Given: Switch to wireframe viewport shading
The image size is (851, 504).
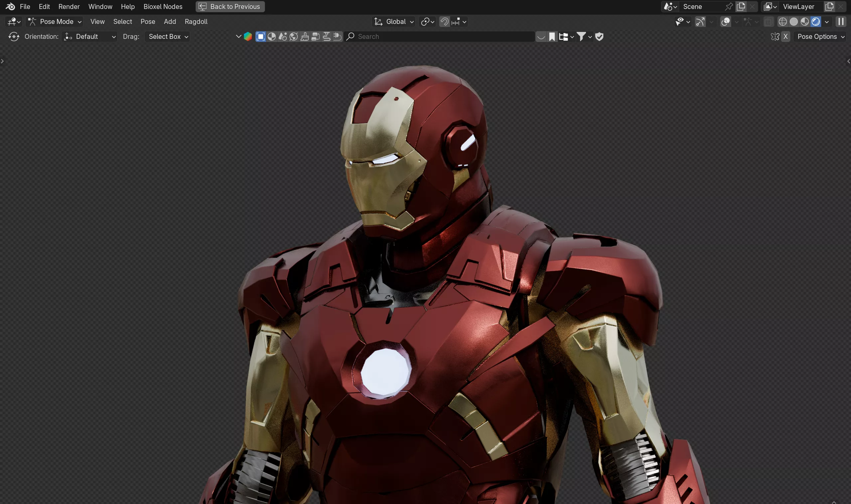Looking at the screenshot, I should coord(783,22).
